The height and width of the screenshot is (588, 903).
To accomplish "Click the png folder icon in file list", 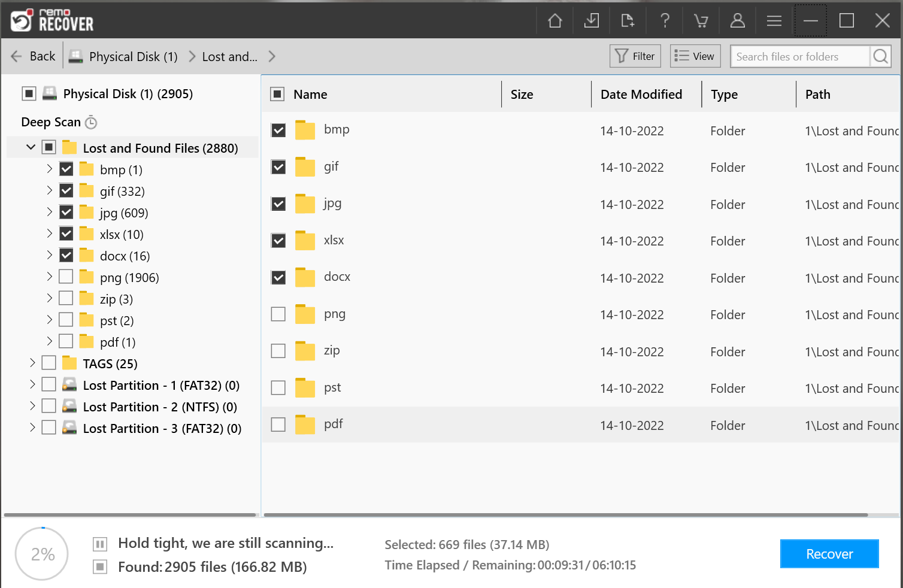I will [305, 314].
